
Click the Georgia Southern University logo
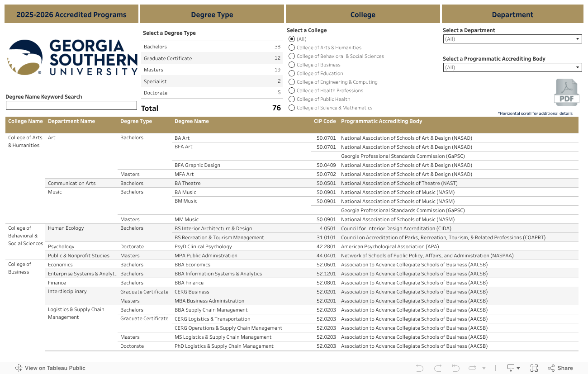[x=72, y=57]
